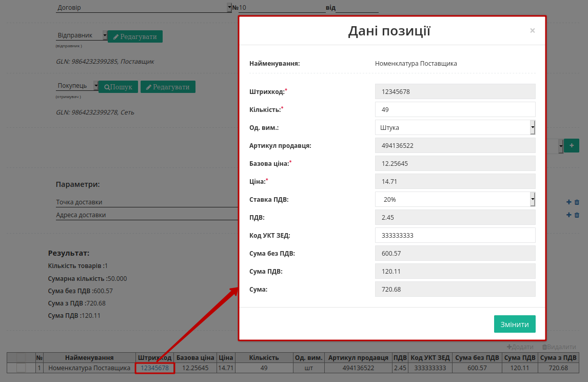
Task: Click plus icon beside Адреса доставки
Action: tap(569, 215)
